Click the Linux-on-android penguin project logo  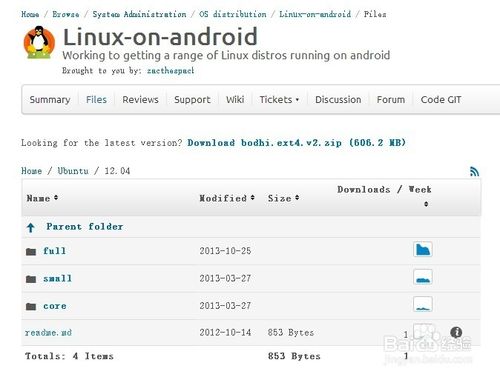39,42
